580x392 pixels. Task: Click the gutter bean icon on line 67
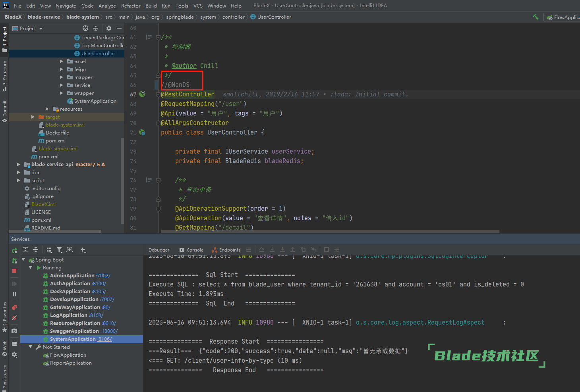142,94
